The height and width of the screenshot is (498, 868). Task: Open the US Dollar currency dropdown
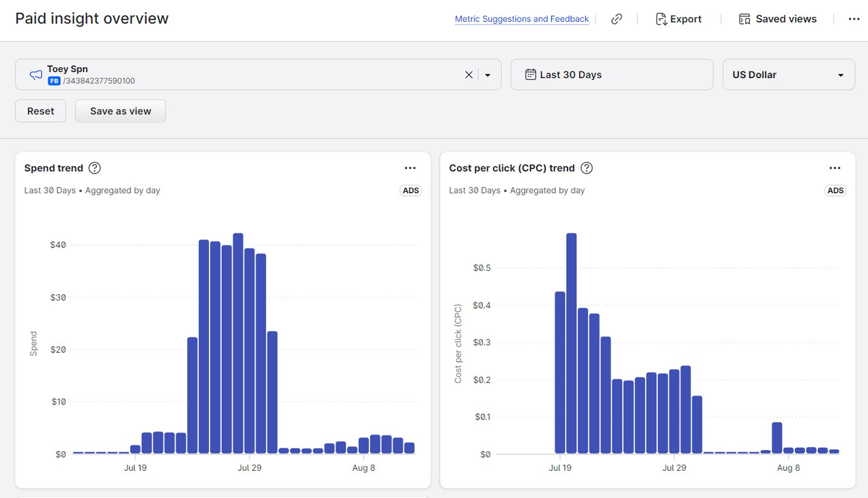788,75
